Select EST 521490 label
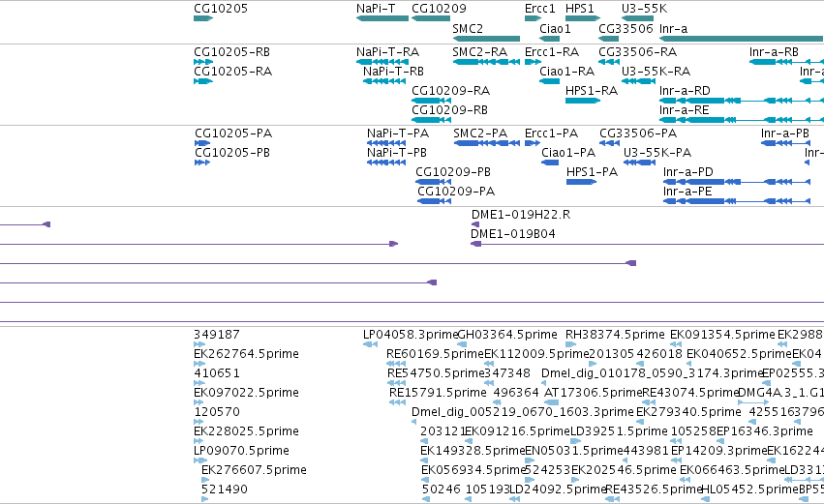Screen dimensions: 824x504 click(x=225, y=489)
